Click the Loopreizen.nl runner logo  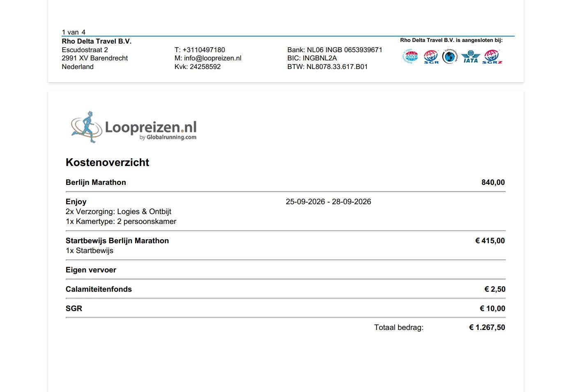tap(134, 127)
